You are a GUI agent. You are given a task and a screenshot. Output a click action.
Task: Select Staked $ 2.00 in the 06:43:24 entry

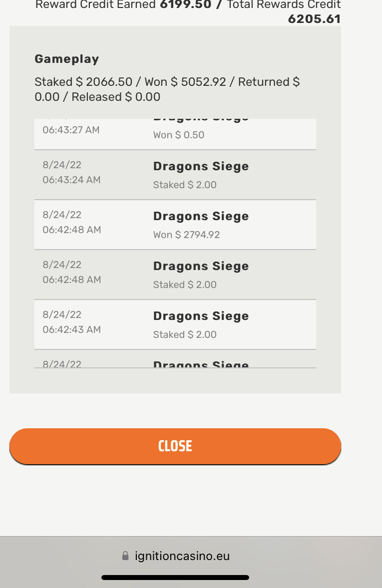[185, 185]
